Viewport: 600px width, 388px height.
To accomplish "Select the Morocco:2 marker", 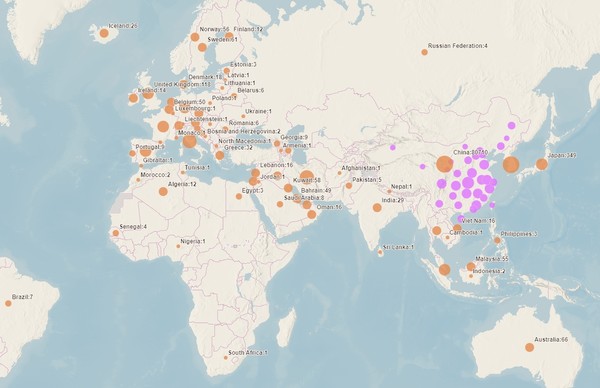I will coord(138,180).
